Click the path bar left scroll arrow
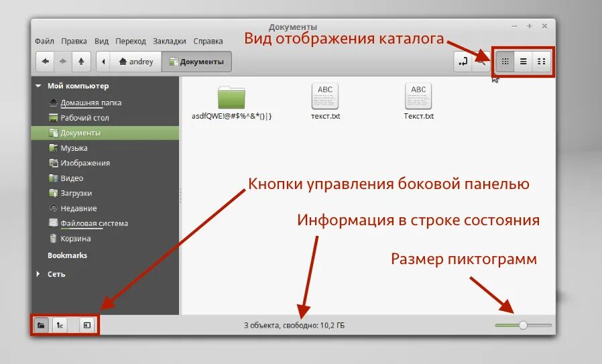 tap(103, 62)
